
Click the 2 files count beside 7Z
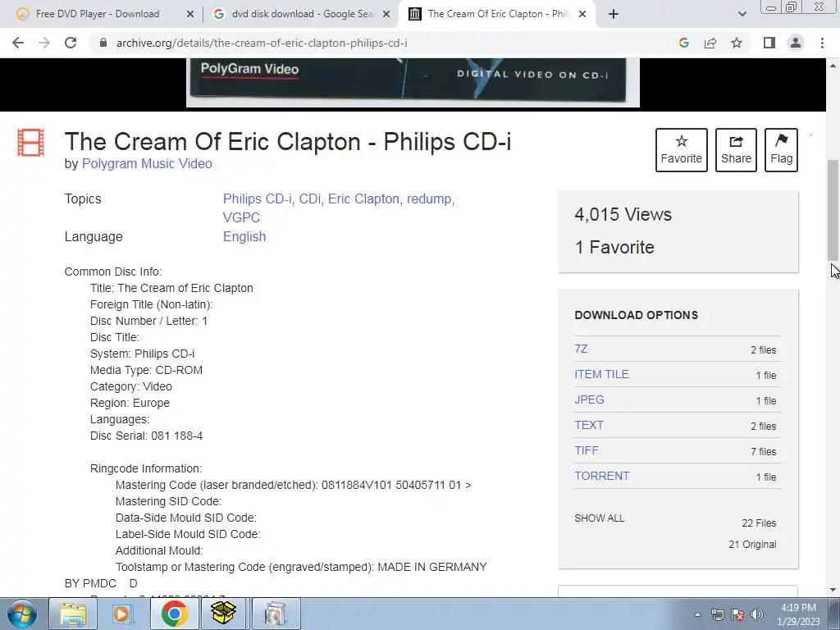763,349
